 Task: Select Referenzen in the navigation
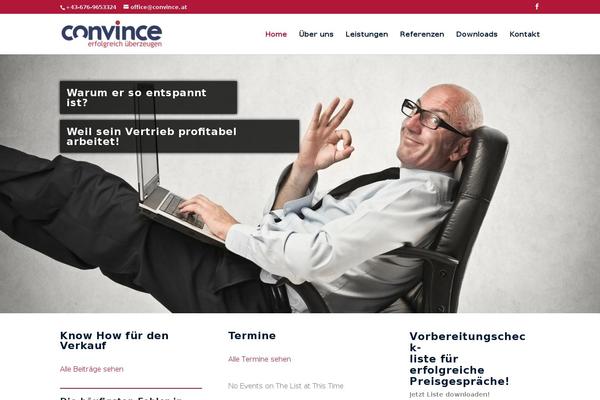click(422, 34)
